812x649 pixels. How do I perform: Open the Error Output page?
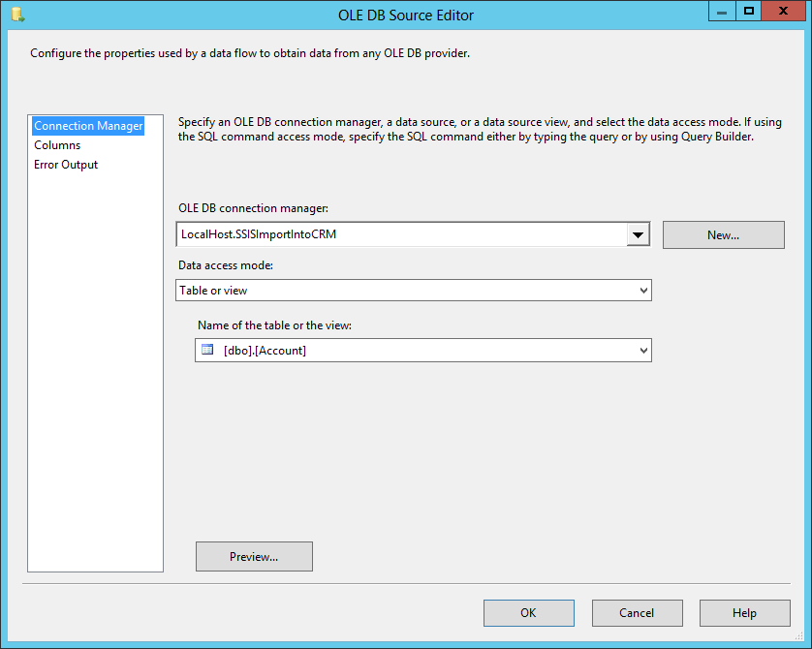coord(65,164)
